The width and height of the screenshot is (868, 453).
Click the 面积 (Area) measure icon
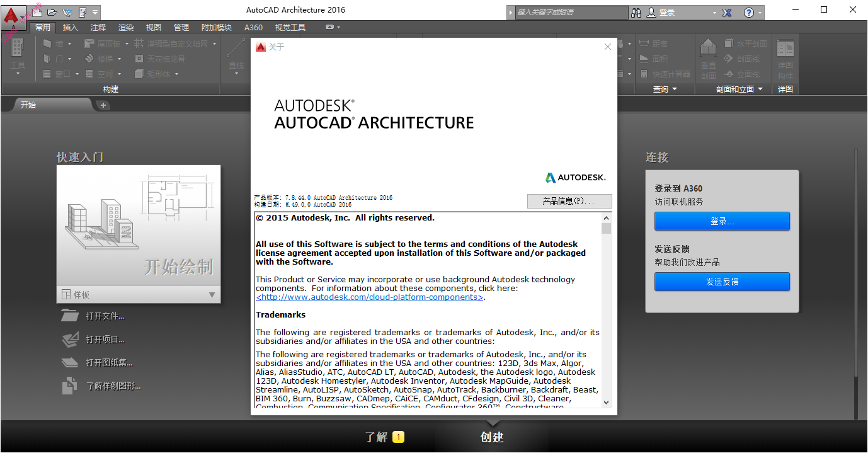coord(644,59)
